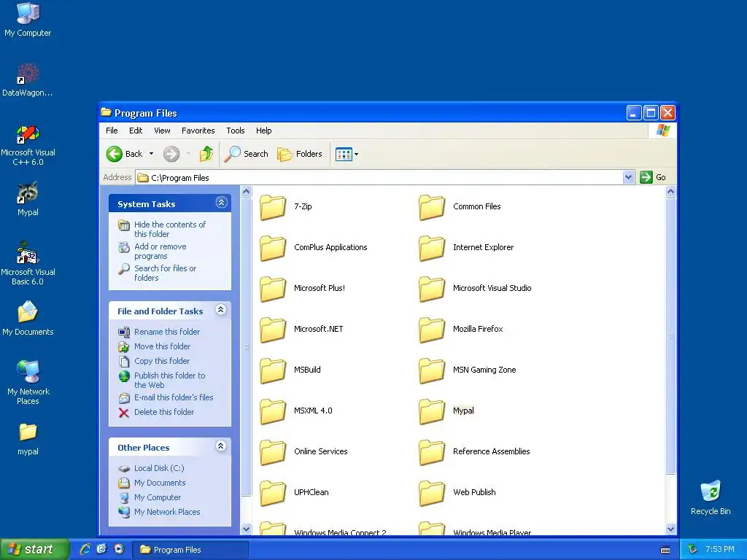Open the Views icon menu
The image size is (747, 560).
[347, 154]
